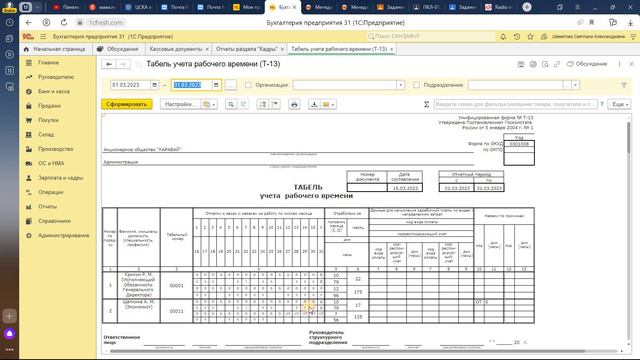The image size is (640, 360).
Task: Click the question mark help icon
Action: [x=602, y=104]
